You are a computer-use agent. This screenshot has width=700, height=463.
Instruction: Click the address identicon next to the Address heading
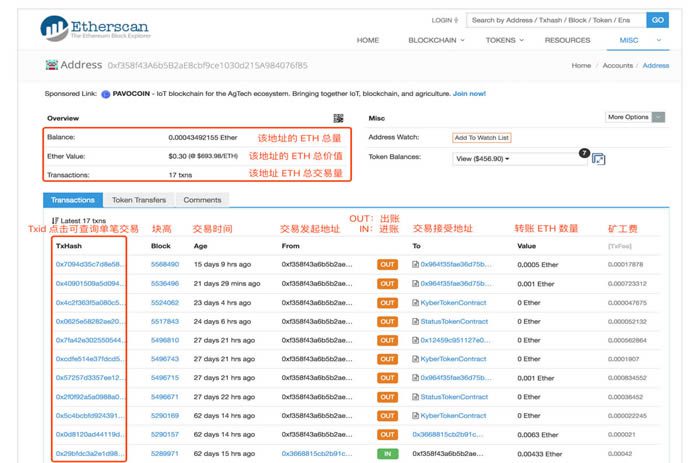point(51,65)
